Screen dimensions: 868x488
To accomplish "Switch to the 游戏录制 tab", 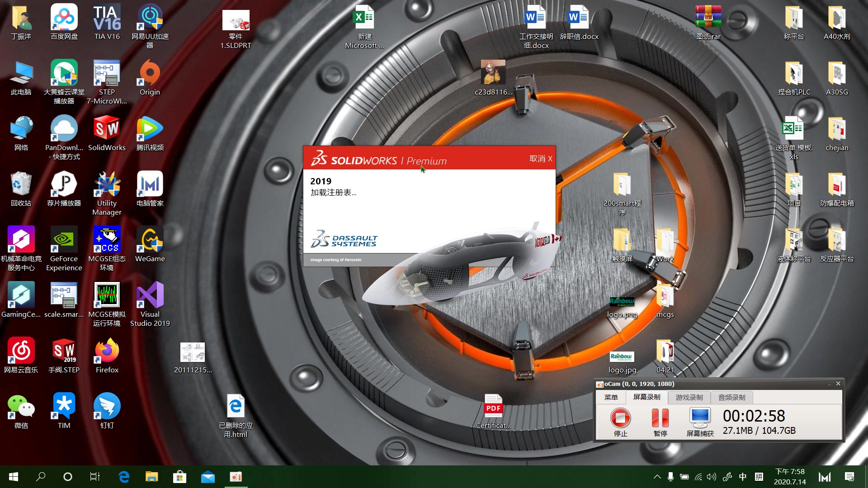I will pos(689,398).
